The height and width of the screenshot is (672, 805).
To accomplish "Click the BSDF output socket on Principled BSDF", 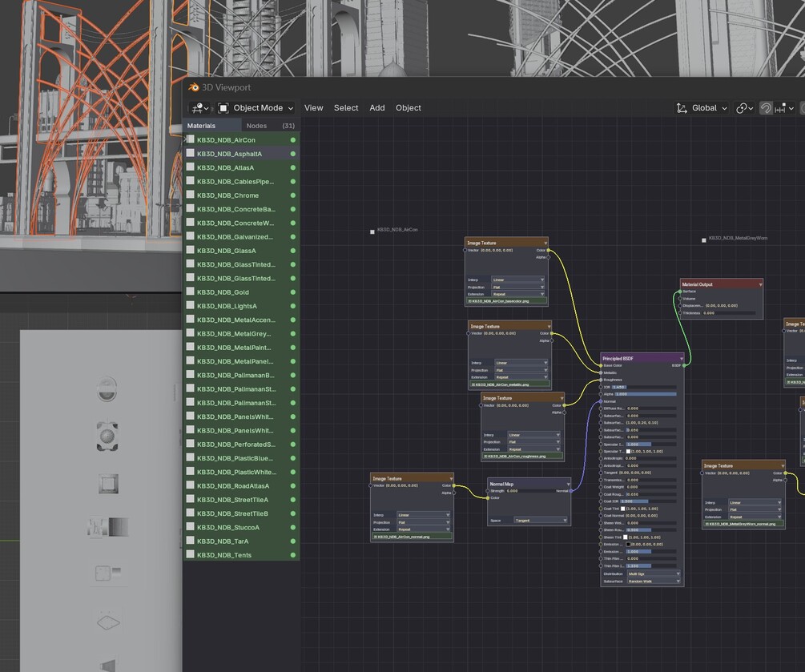I will click(684, 365).
